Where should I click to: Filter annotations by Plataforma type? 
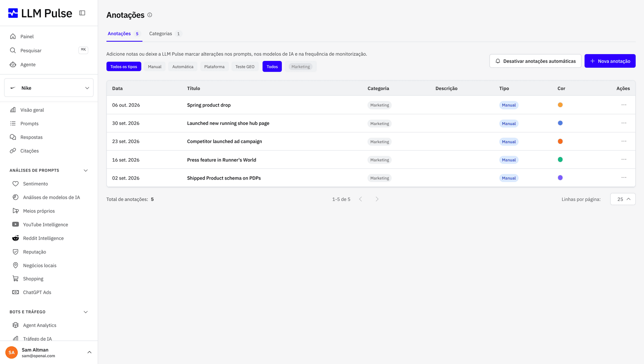pyautogui.click(x=214, y=67)
